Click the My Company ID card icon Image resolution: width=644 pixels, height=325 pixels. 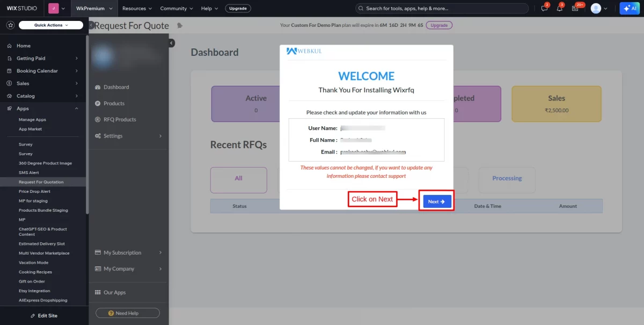tap(98, 269)
